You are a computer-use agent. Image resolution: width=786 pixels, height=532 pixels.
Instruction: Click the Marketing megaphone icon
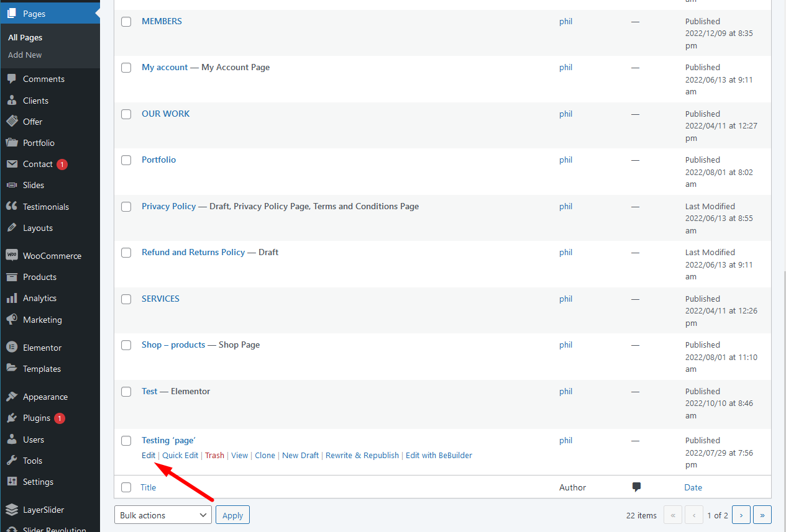click(12, 320)
